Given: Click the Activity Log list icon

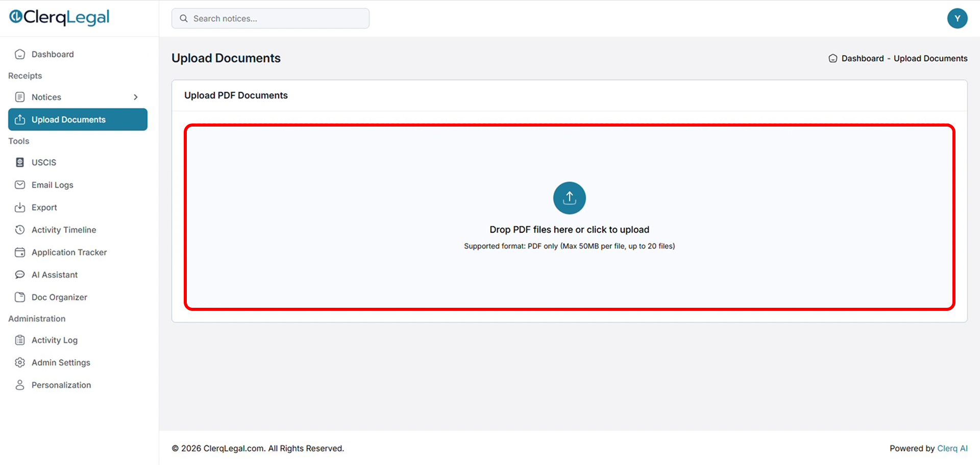Looking at the screenshot, I should tap(20, 340).
